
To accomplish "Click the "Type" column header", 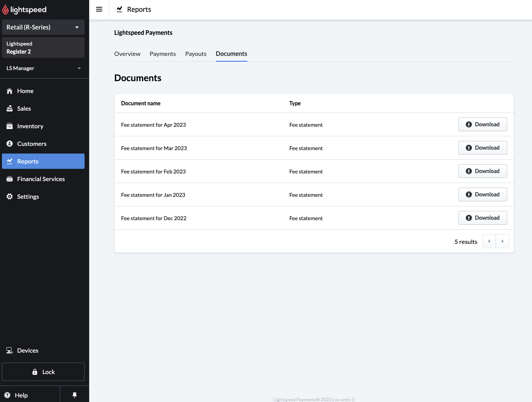I will [295, 103].
